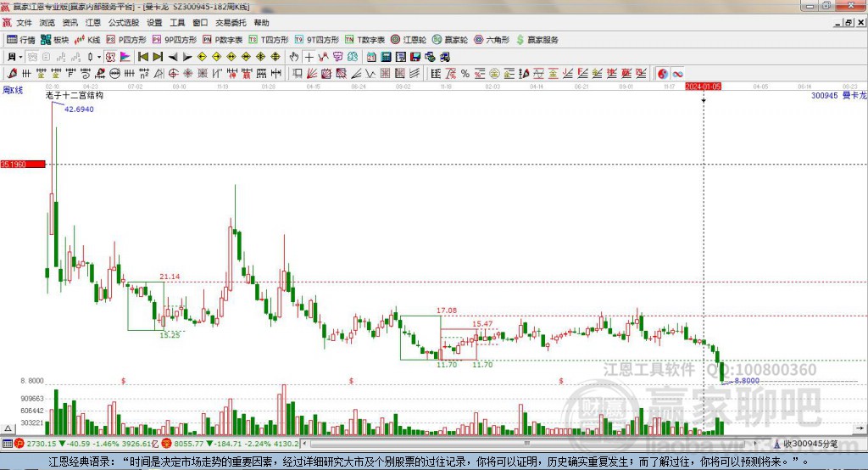The image size is (868, 470).
Task: Click the horizontal scrollbar thumb
Action: pyautogui.click(x=527, y=444)
